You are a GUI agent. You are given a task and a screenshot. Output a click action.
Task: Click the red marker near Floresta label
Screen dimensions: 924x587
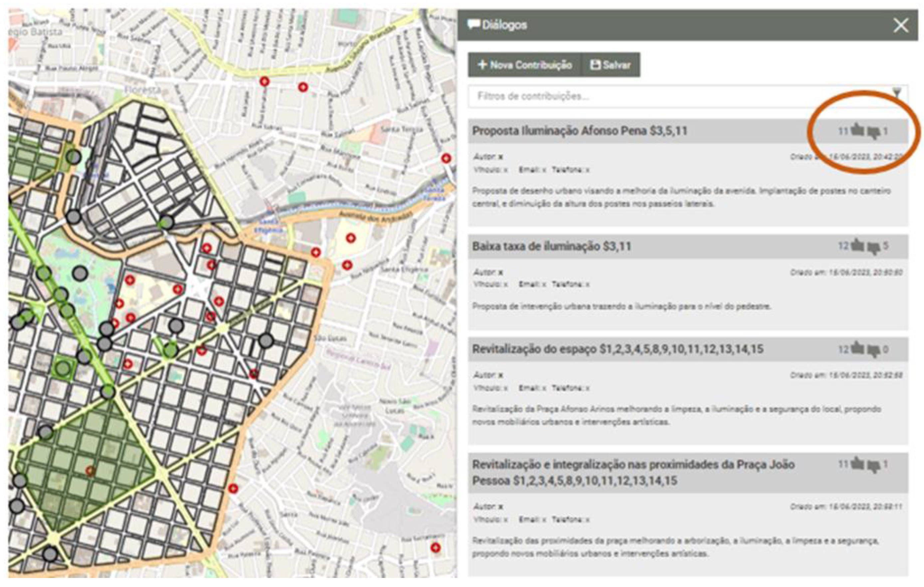click(x=264, y=81)
